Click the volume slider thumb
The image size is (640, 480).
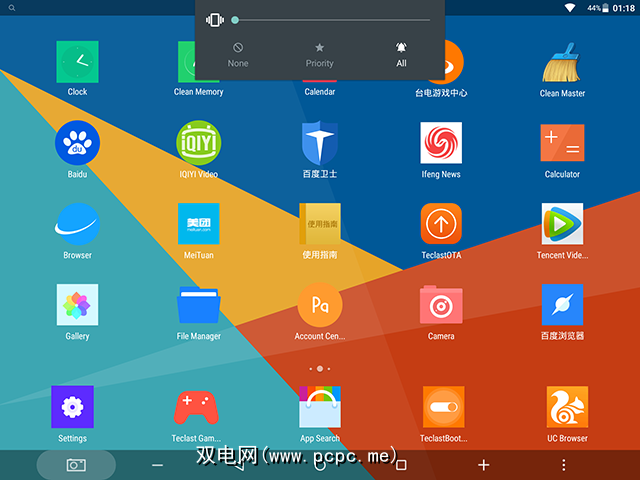pyautogui.click(x=235, y=20)
